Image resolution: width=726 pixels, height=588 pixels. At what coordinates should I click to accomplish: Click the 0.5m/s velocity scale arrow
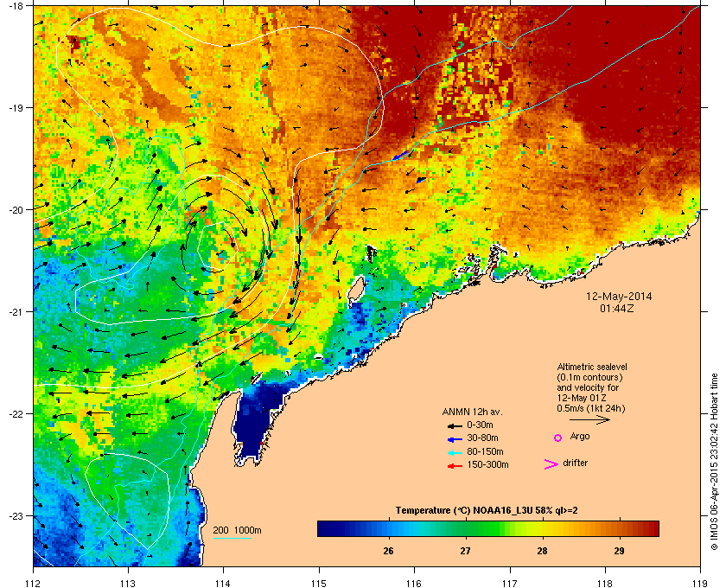pyautogui.click(x=589, y=419)
